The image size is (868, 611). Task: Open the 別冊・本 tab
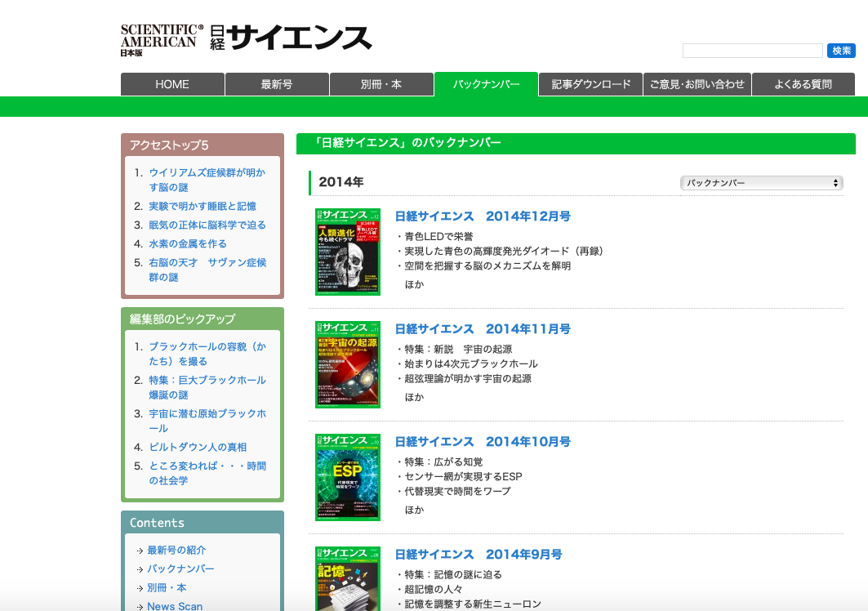tap(381, 84)
